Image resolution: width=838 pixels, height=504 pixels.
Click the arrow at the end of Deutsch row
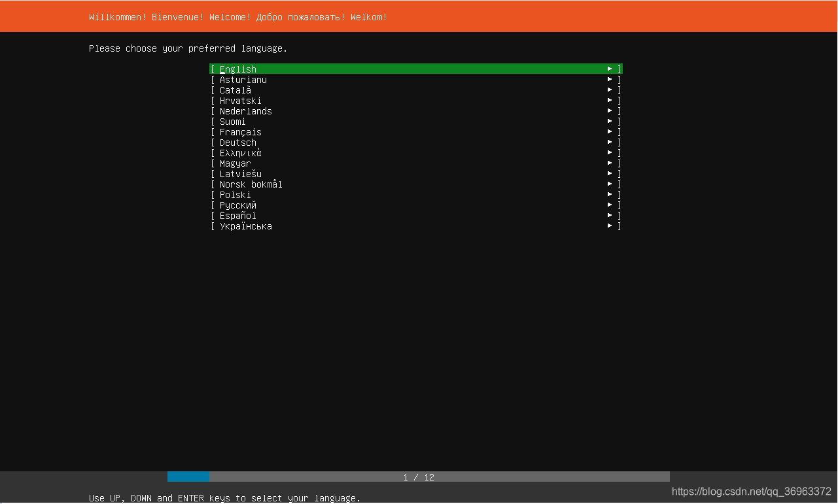610,142
